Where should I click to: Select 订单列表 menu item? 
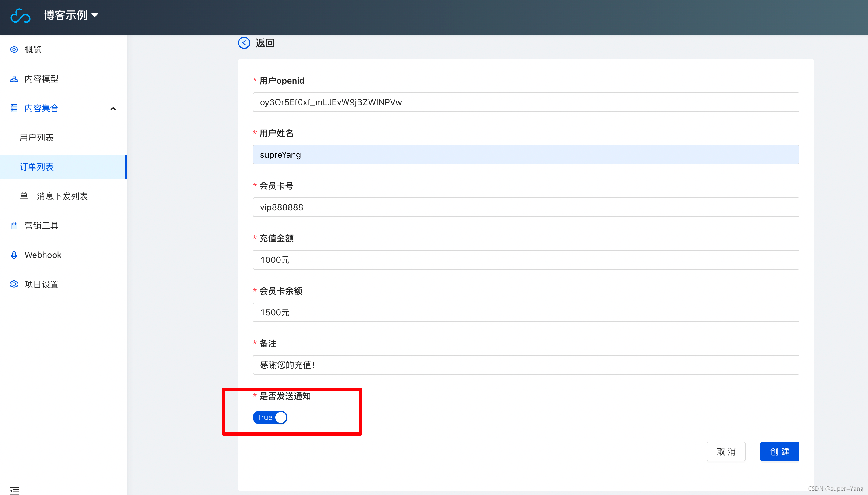click(x=37, y=167)
